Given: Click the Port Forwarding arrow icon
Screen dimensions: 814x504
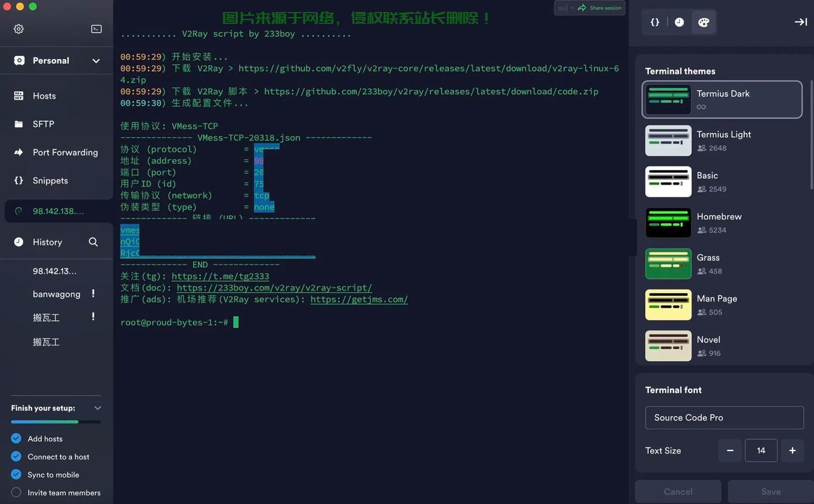Looking at the screenshot, I should [x=19, y=152].
